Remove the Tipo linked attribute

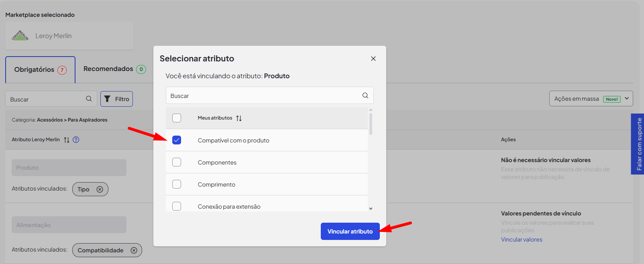100,189
